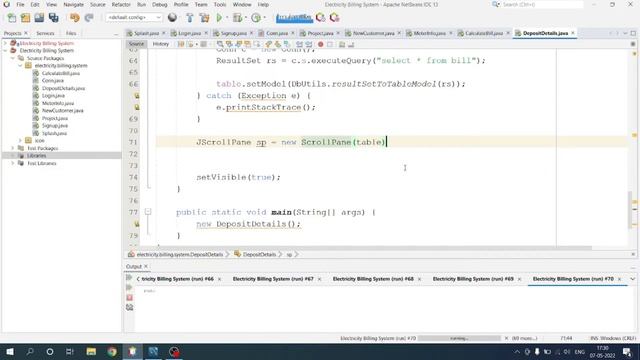Click the Clean and Build Project icon
The height and width of the screenshot is (360, 640).
click(204, 18)
